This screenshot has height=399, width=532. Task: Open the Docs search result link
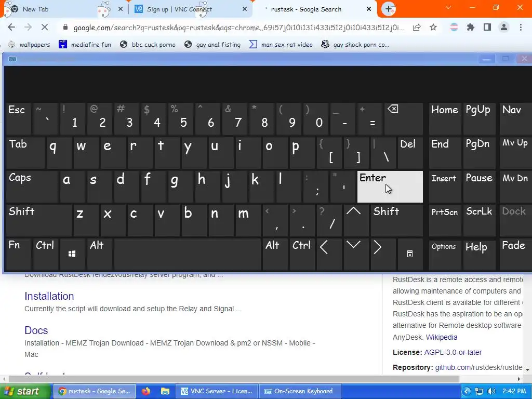coord(36,330)
